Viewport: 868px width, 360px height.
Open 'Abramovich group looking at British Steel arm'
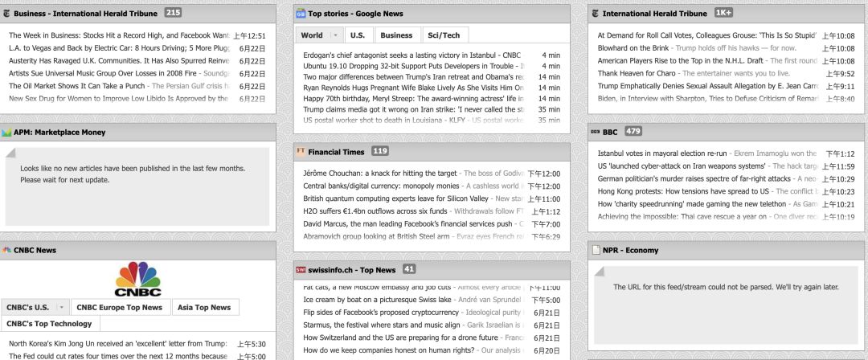pos(376,236)
